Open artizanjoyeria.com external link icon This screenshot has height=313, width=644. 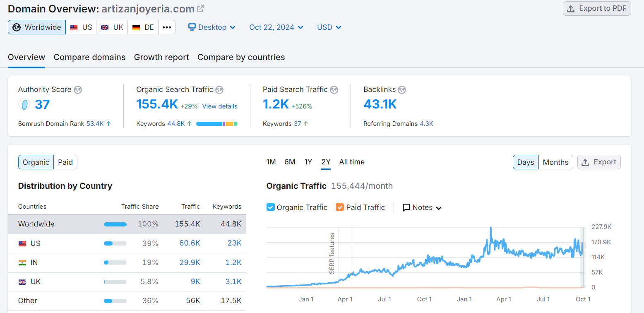[201, 9]
